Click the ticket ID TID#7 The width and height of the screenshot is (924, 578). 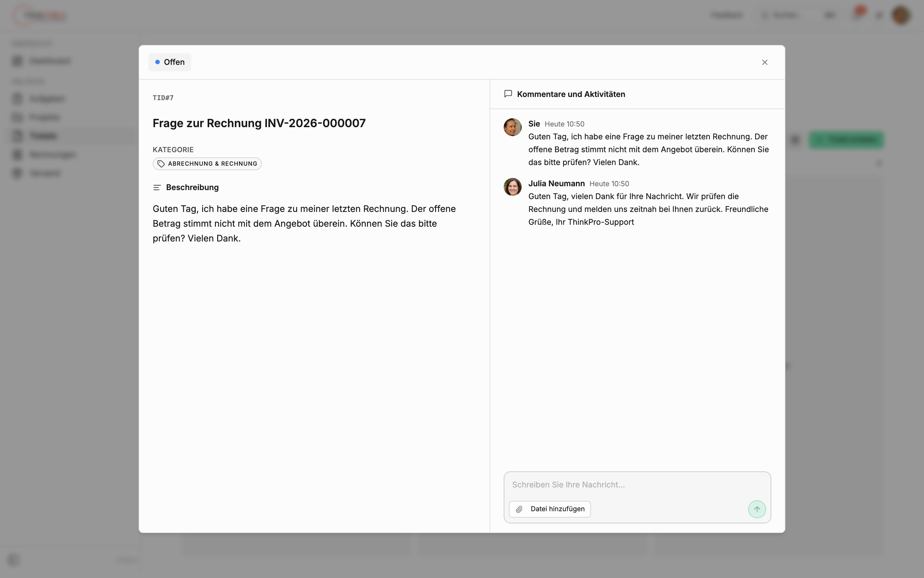click(x=163, y=98)
